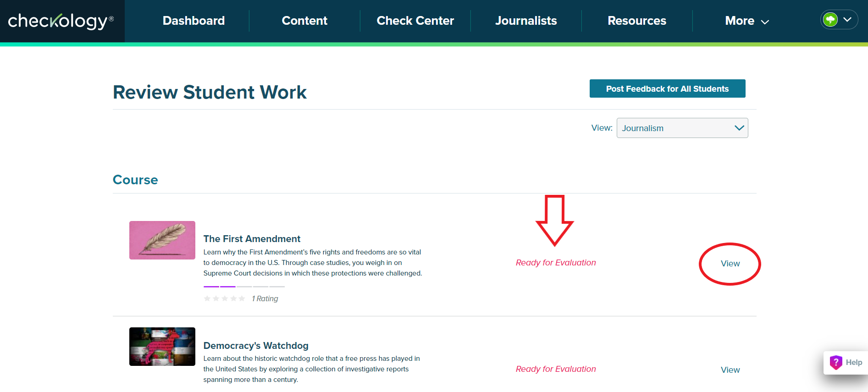Open the Journalists page
This screenshot has width=868, height=392.
pyautogui.click(x=526, y=21)
